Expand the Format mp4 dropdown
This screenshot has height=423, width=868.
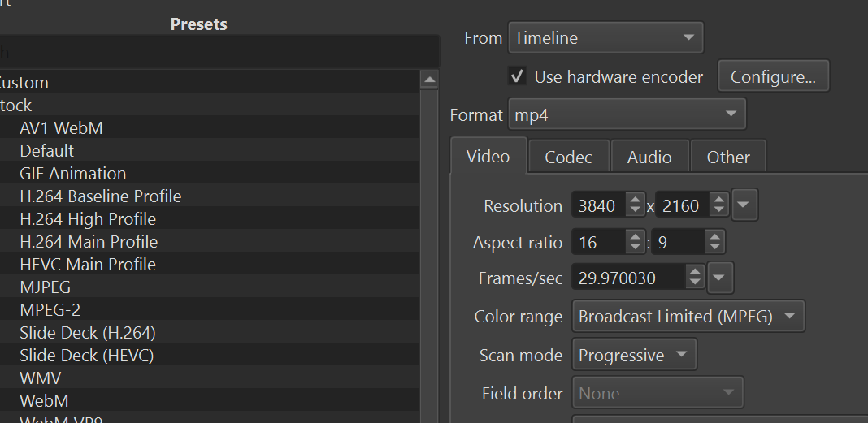(x=627, y=115)
